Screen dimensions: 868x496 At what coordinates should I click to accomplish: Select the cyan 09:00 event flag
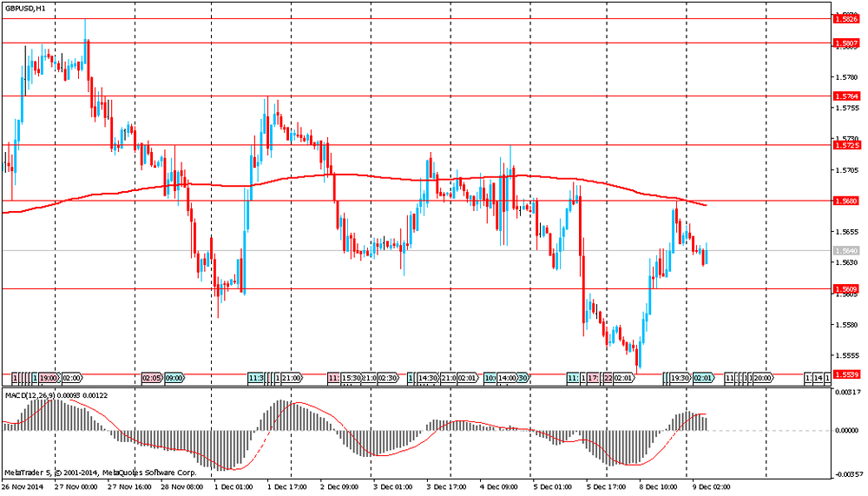point(174,379)
